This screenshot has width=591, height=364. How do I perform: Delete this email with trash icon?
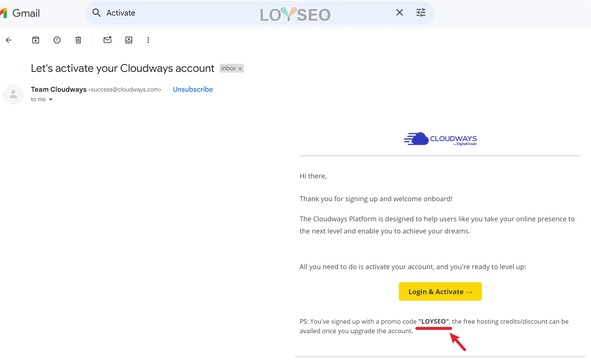point(78,40)
